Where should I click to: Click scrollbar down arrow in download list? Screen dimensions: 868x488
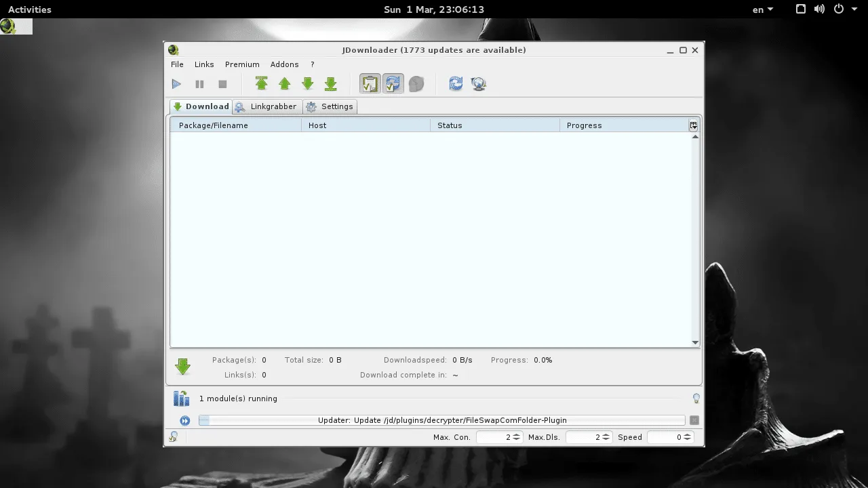pyautogui.click(x=695, y=342)
